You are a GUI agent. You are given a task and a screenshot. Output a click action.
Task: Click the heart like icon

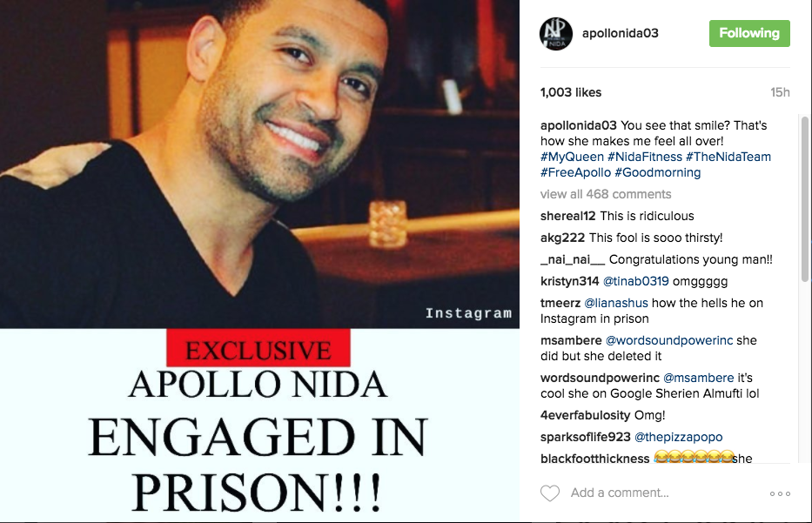pos(550,493)
